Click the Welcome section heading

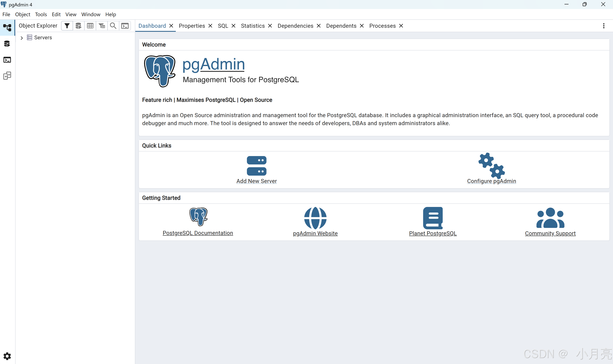[154, 45]
